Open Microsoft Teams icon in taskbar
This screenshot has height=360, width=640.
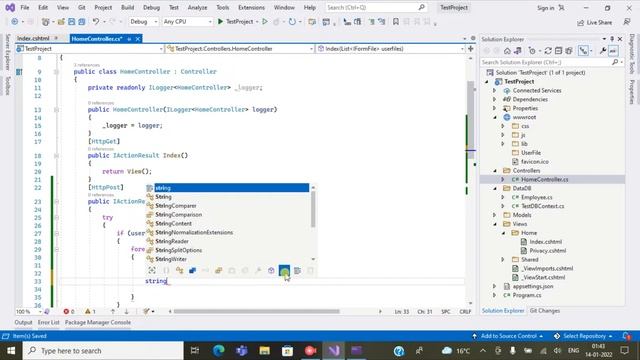(242, 351)
